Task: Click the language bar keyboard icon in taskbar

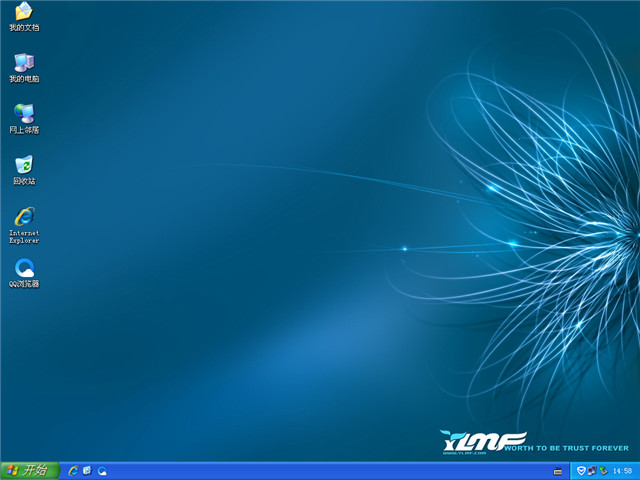Action: (x=557, y=470)
